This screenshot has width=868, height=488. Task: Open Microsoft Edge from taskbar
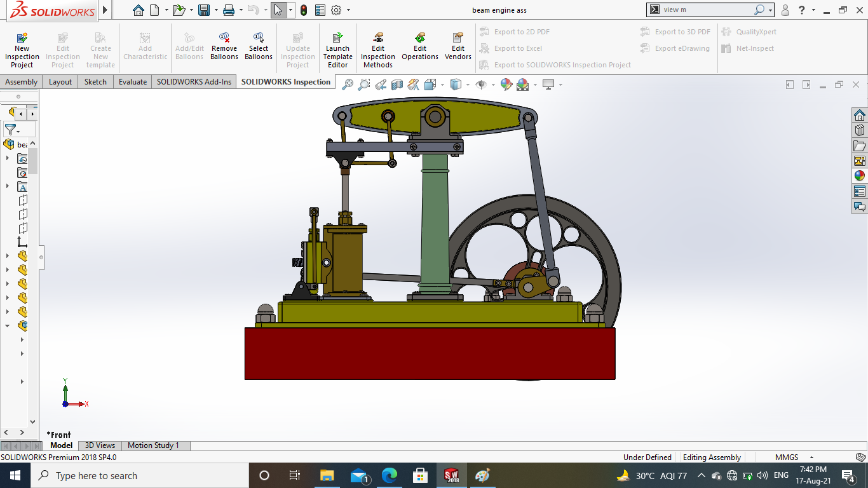[389, 475]
